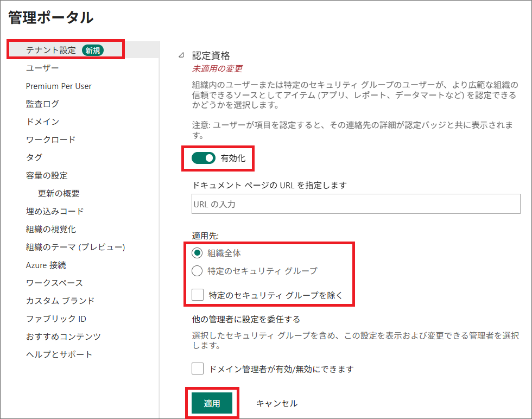Toggle the 有効化 switch off

click(x=204, y=158)
